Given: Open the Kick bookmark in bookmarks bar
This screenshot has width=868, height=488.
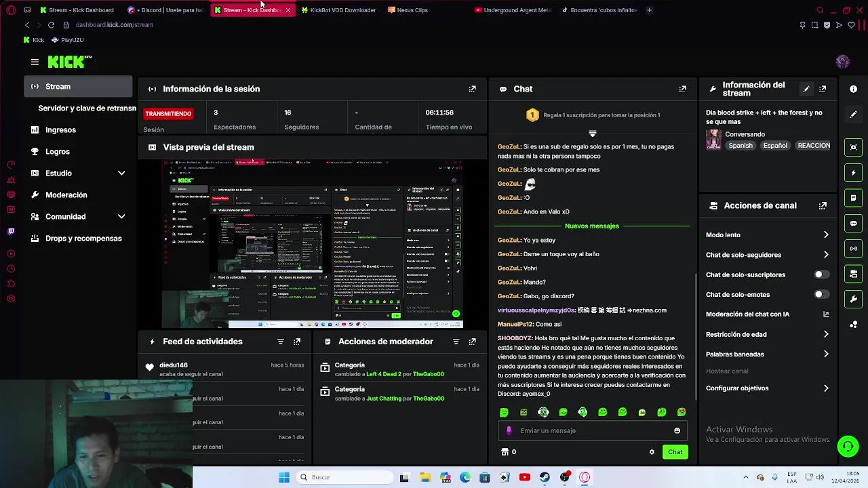Looking at the screenshot, I should (34, 40).
